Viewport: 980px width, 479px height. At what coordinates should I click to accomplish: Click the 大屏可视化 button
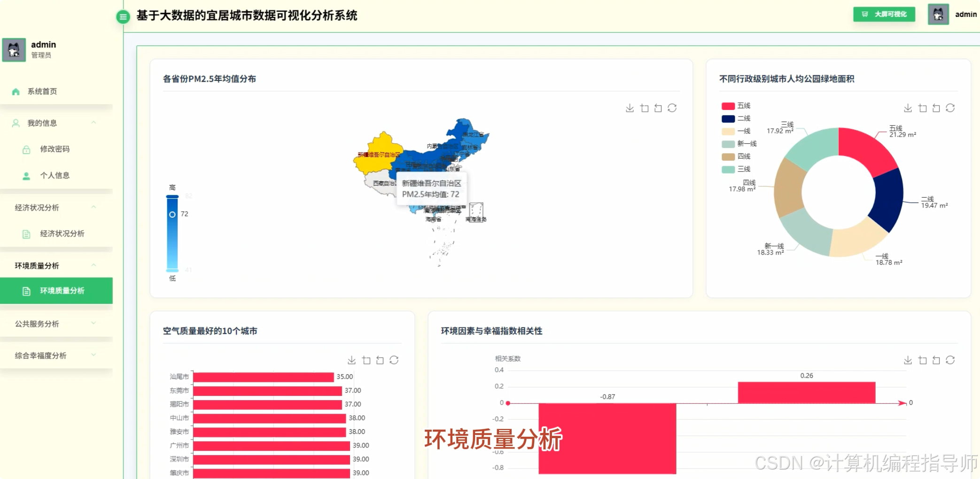[x=884, y=15]
